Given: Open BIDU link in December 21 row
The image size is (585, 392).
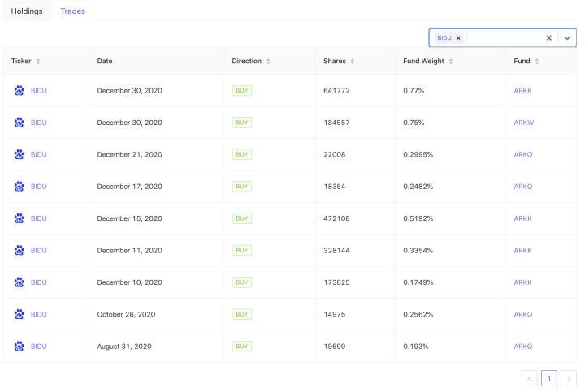Looking at the screenshot, I should point(39,155).
